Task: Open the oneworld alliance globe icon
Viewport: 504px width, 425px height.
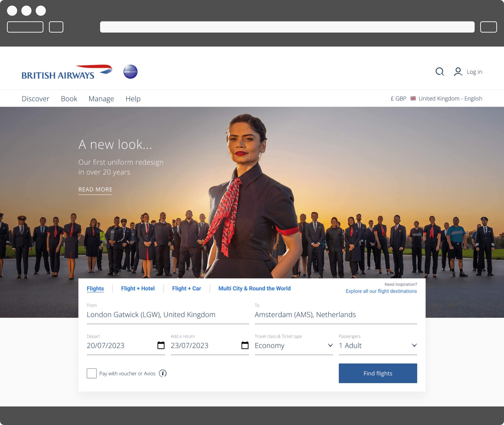Action: tap(130, 72)
